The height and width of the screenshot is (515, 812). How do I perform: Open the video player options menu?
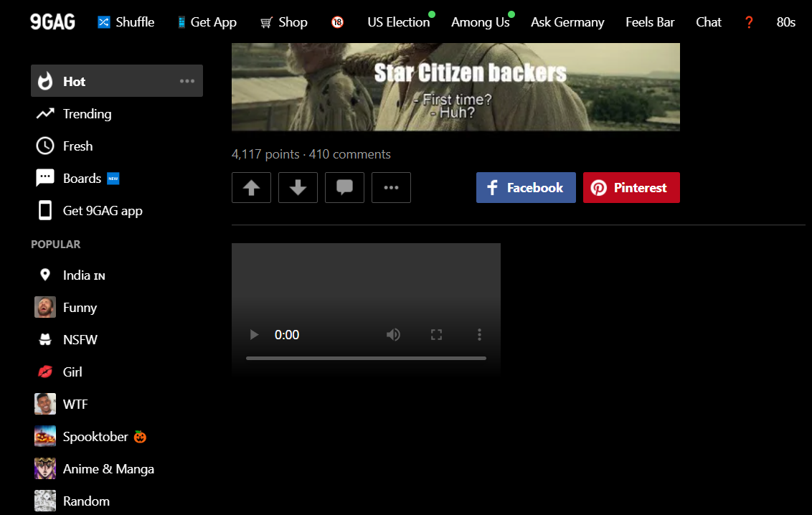coord(480,335)
